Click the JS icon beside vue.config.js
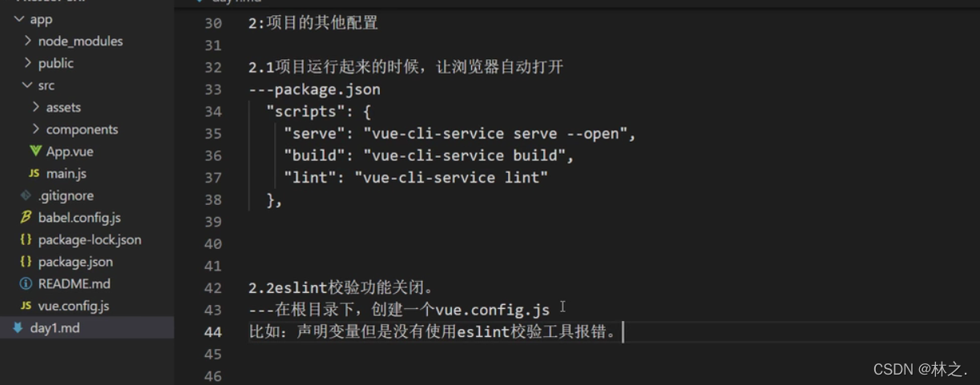Screen dimensions: 980x385 (x=26, y=306)
